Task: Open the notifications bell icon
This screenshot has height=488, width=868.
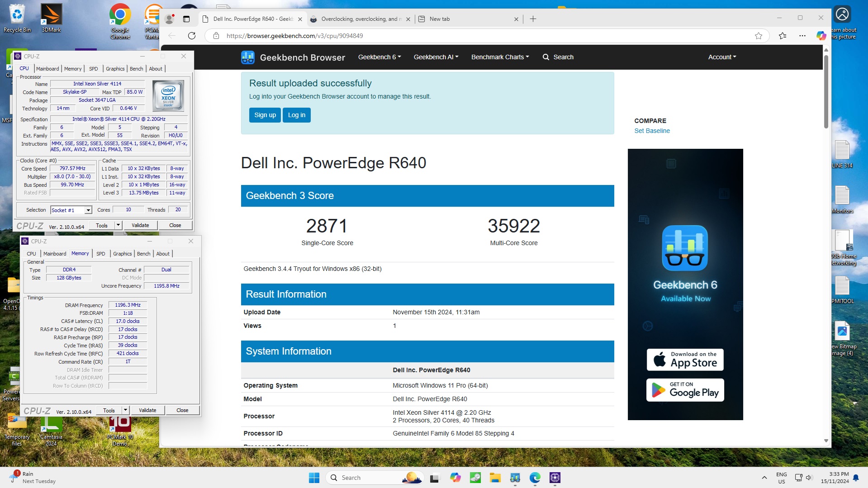Action: pos(856,478)
